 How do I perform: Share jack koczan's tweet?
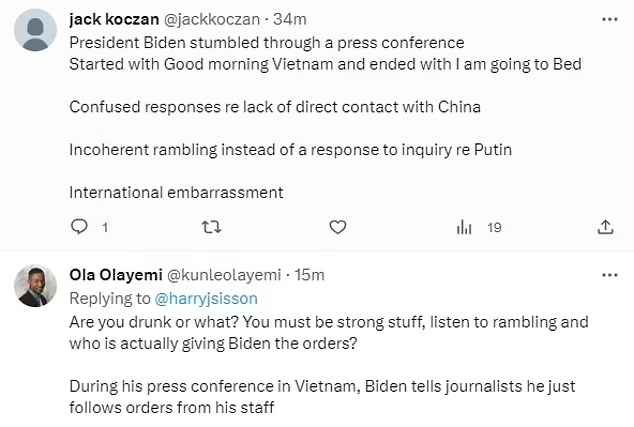pos(605,228)
